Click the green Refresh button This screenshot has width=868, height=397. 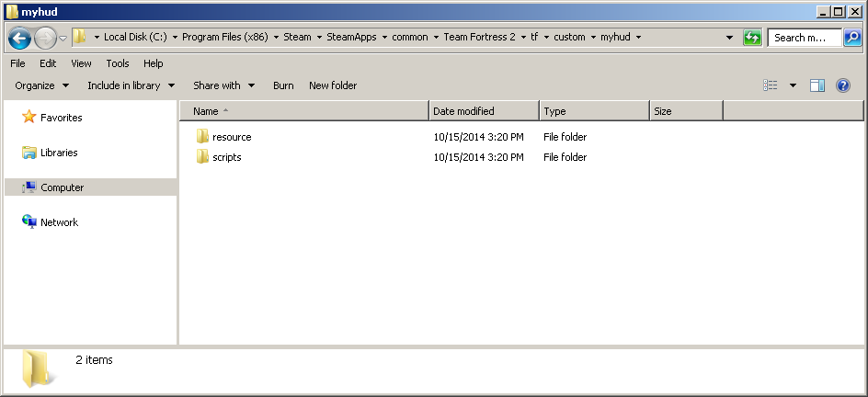tap(753, 38)
